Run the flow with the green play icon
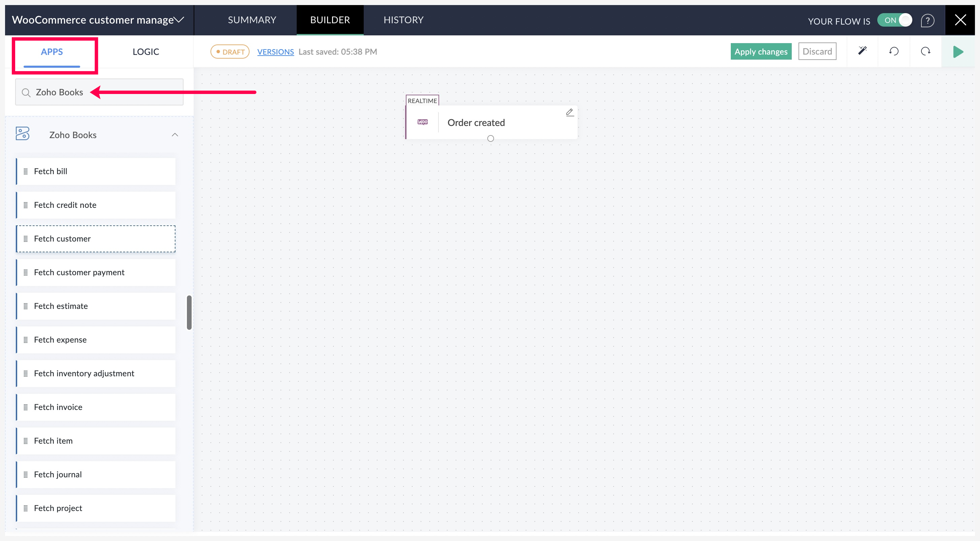Screen dimensions: 980x541 958,52
